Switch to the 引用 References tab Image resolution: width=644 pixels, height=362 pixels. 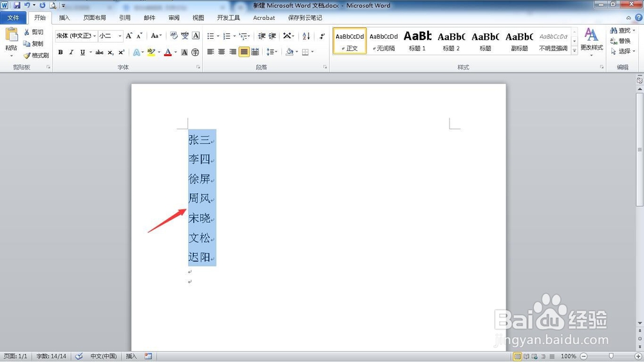pos(125,17)
